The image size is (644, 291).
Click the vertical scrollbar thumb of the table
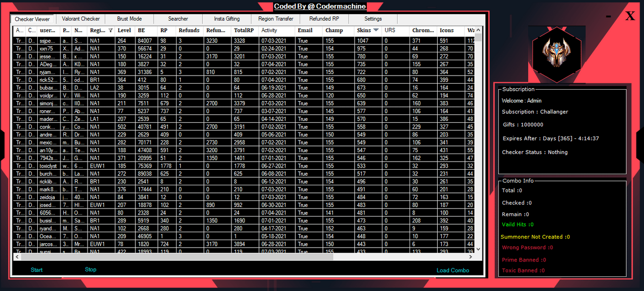pyautogui.click(x=478, y=38)
